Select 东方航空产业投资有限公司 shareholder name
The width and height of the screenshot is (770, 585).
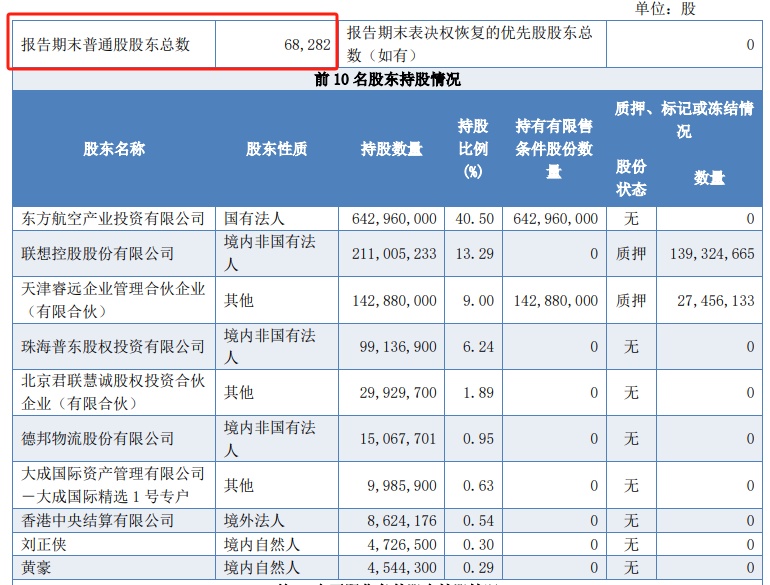[x=113, y=219]
